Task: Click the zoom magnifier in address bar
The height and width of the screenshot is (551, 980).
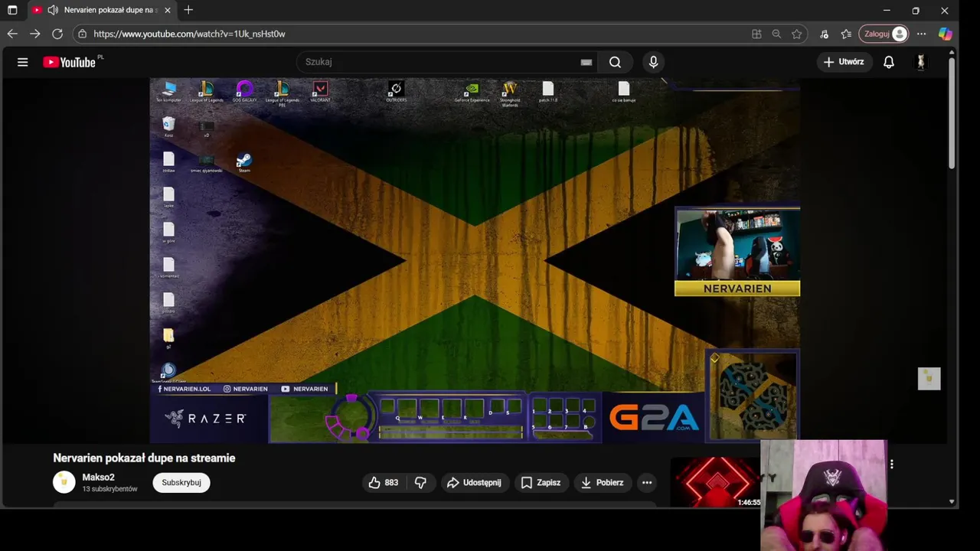Action: 776,34
